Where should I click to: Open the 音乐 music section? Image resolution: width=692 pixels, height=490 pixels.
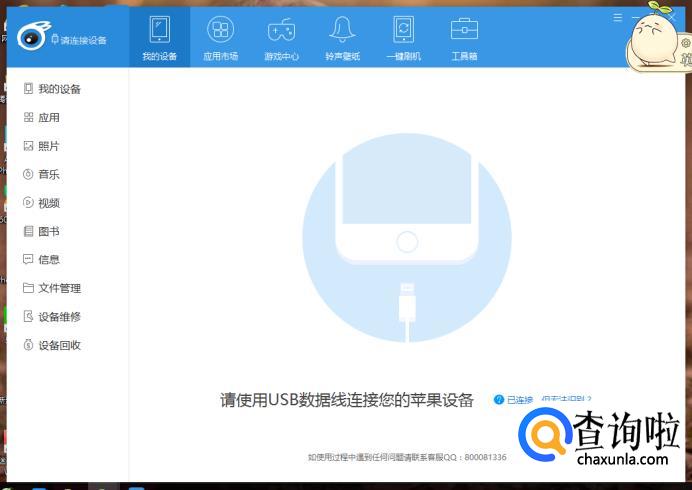(x=49, y=175)
